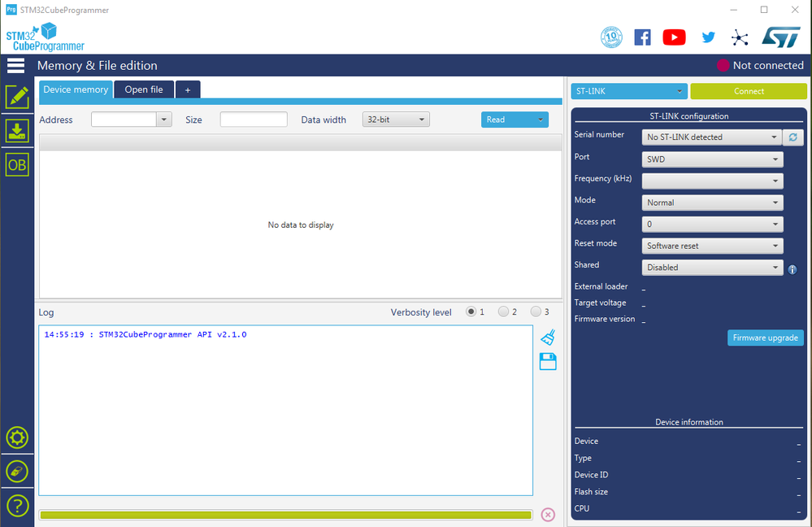Open the settings gear icon in sidebar
The height and width of the screenshot is (527, 812).
point(17,438)
